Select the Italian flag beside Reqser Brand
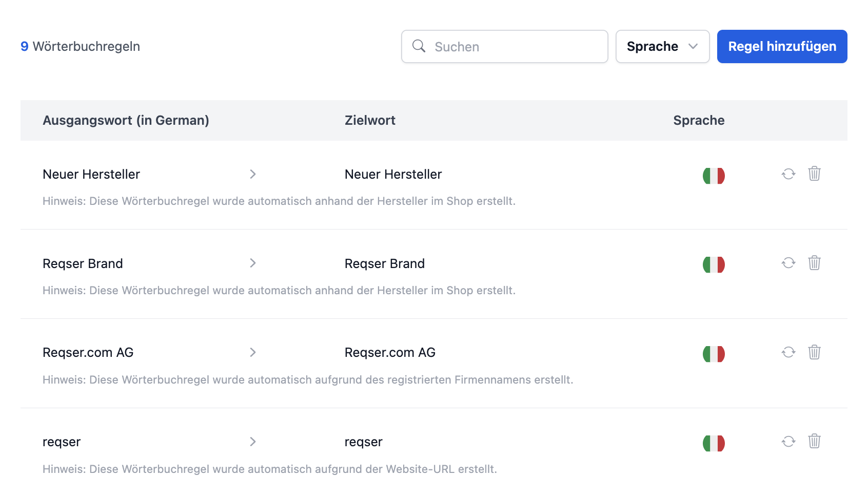The image size is (868, 495). [x=714, y=264]
